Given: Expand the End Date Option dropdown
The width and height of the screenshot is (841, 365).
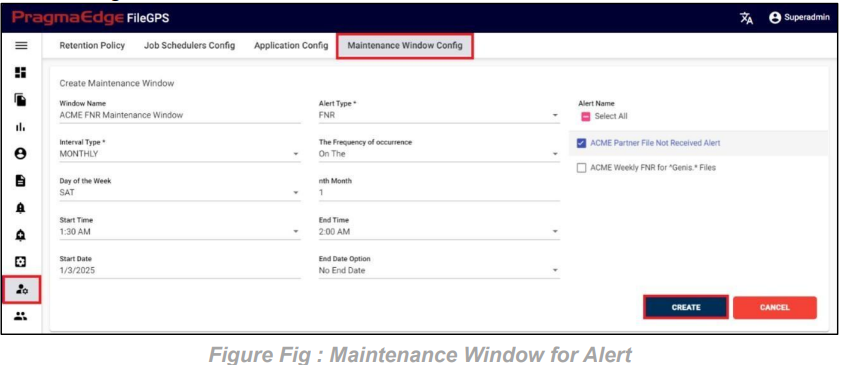Looking at the screenshot, I should pos(439,271).
